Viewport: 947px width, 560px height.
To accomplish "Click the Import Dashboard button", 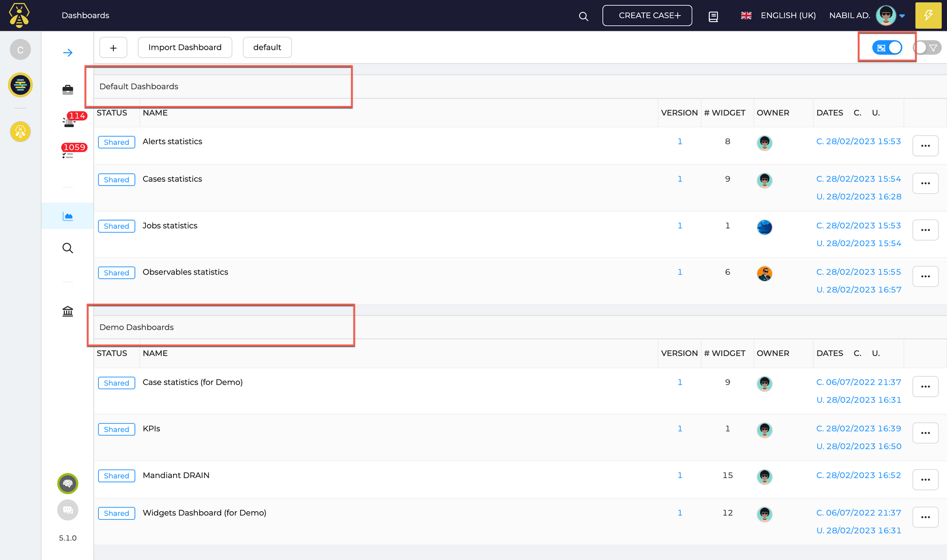I will click(x=185, y=47).
